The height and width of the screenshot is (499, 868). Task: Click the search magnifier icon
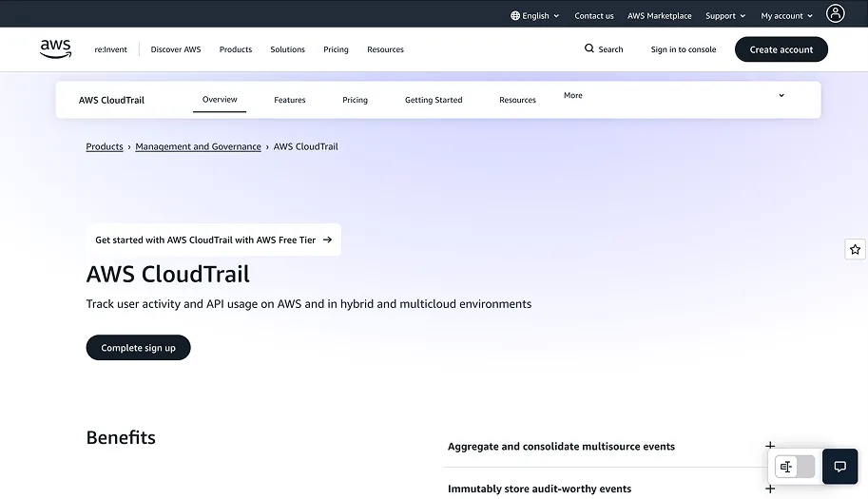[589, 48]
